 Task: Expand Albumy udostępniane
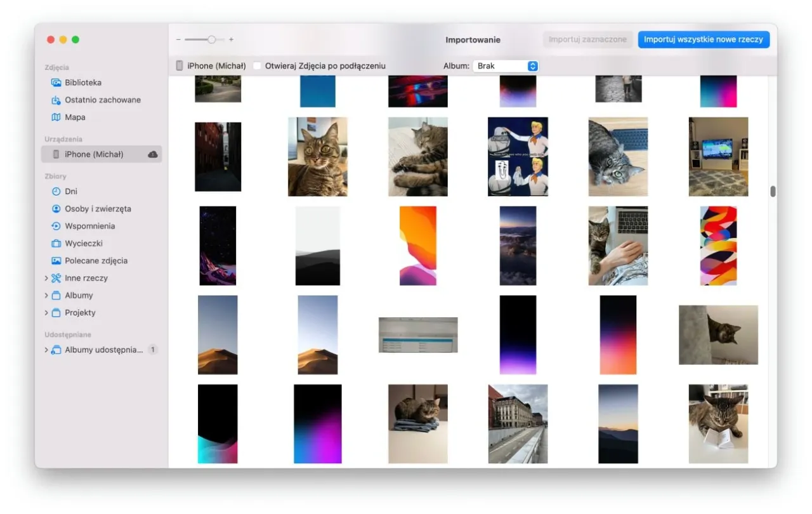click(45, 350)
